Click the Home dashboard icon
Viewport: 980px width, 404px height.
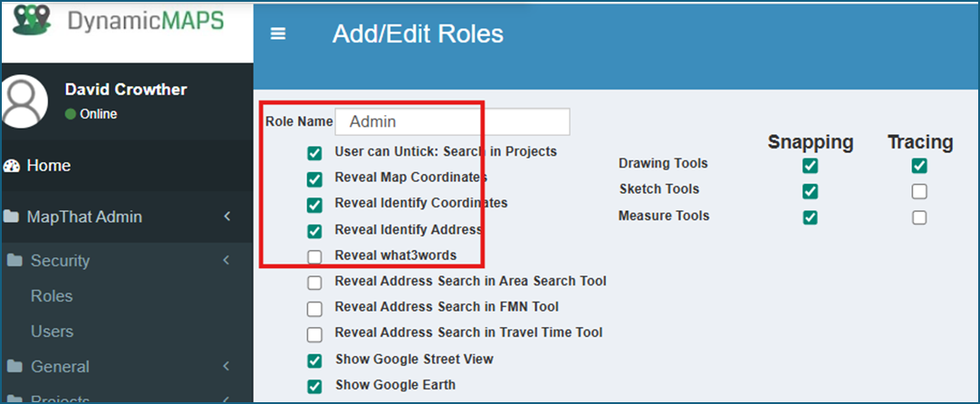11,167
